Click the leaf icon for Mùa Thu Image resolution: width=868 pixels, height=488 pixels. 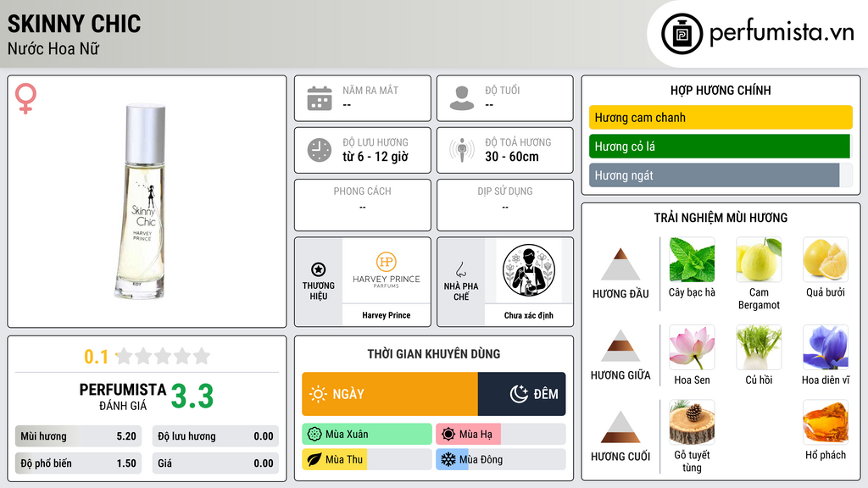314,459
